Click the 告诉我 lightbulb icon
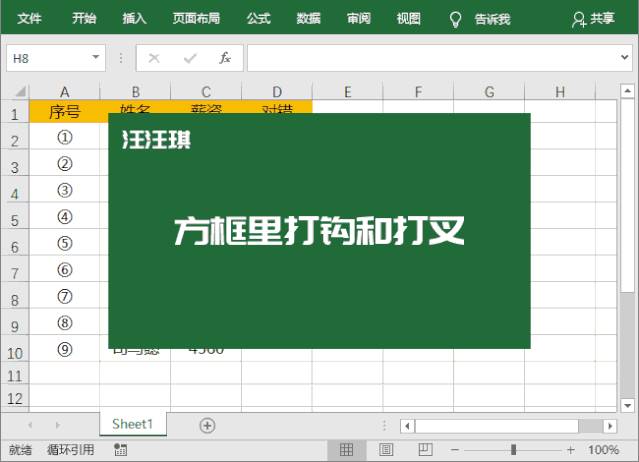 coord(455,19)
